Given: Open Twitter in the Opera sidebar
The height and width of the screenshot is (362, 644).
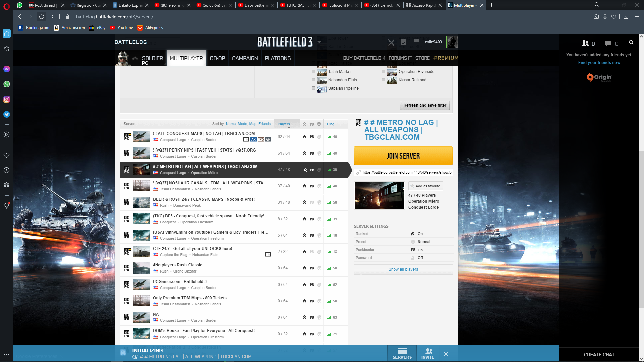Looking at the screenshot, I should 6,114.
